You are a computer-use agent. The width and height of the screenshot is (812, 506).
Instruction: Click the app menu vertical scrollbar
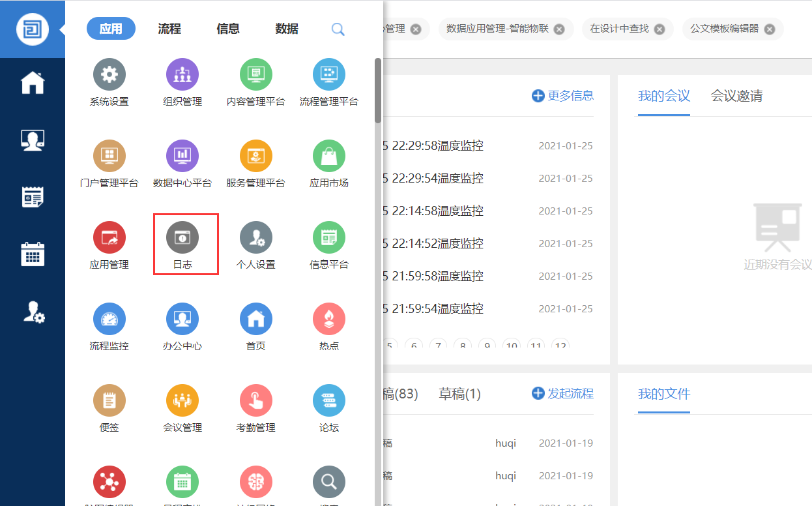pyautogui.click(x=378, y=91)
